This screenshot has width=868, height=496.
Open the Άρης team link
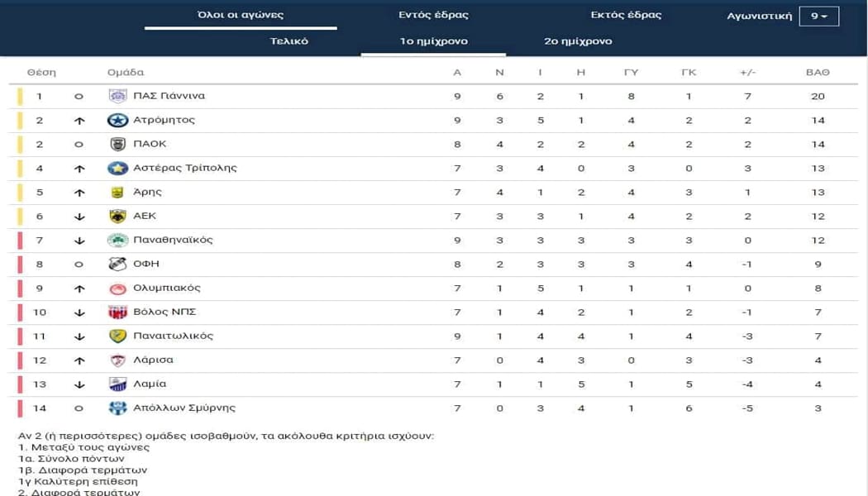147,192
